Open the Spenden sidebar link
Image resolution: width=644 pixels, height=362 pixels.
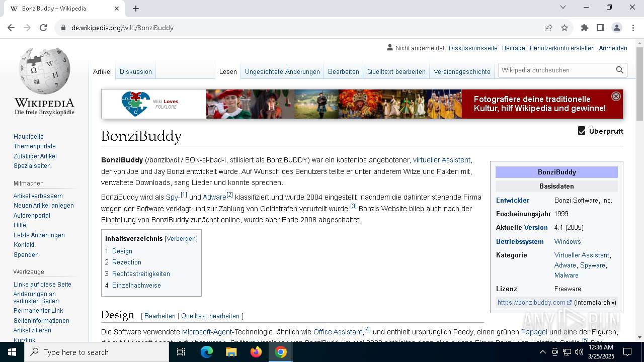pos(26,255)
